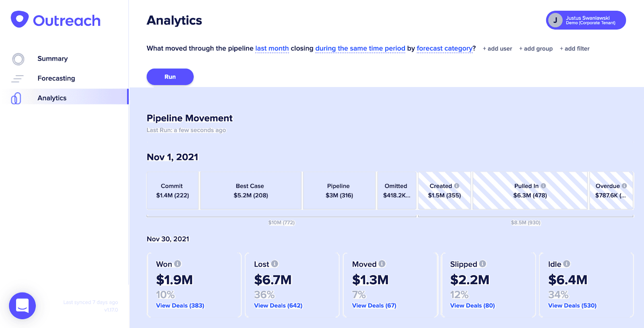Click info icon next to Slipped
Image resolution: width=644 pixels, height=328 pixels.
coord(483,264)
